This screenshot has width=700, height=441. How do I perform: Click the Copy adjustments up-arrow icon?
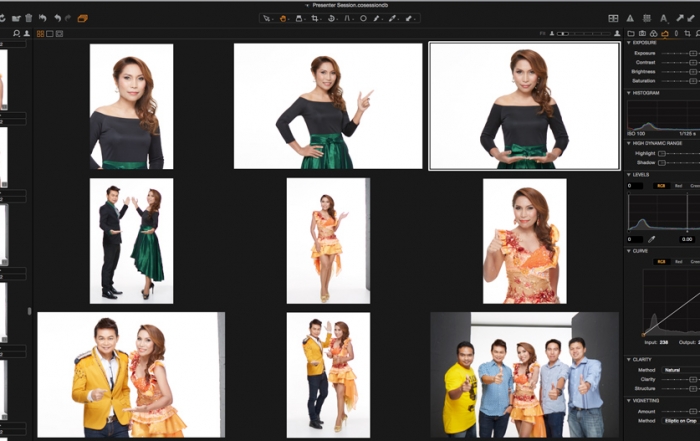point(680,18)
